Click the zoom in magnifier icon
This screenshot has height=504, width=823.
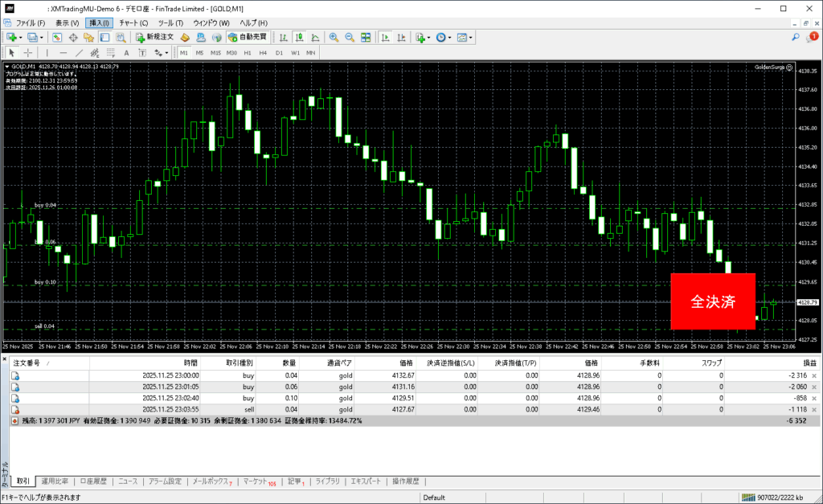334,38
